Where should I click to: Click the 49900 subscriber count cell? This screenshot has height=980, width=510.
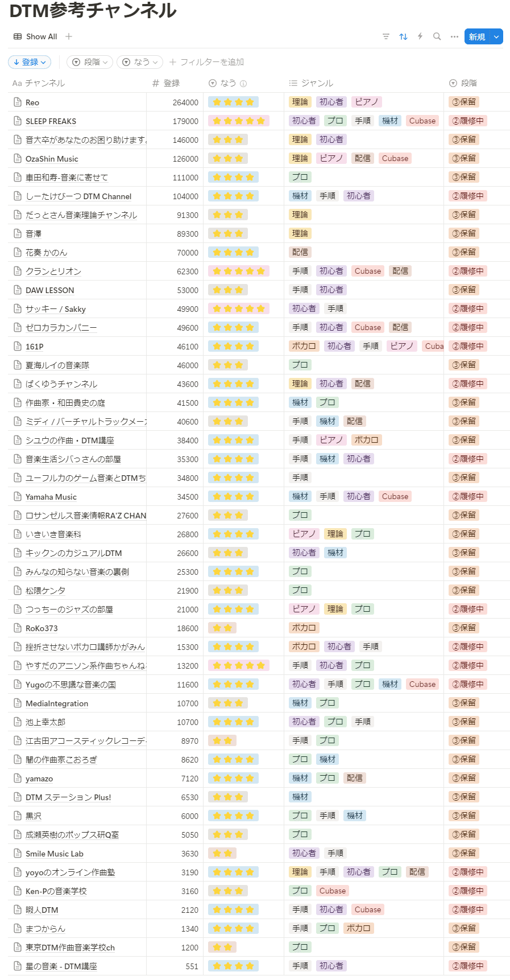point(188,309)
